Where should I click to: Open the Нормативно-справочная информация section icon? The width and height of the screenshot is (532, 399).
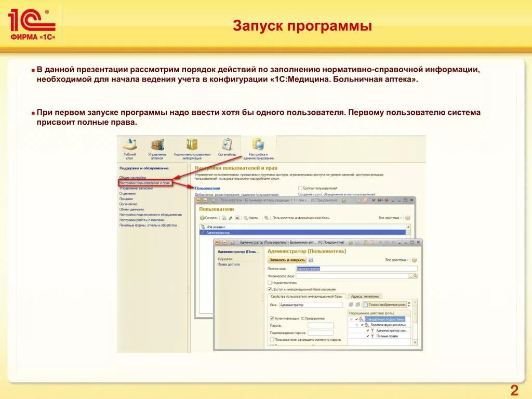(x=192, y=149)
